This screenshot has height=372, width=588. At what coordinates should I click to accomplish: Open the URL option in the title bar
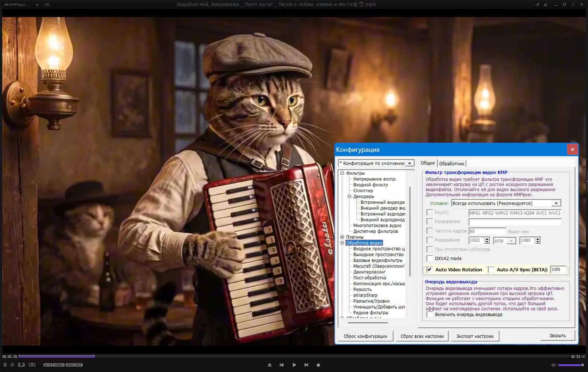coord(47,5)
